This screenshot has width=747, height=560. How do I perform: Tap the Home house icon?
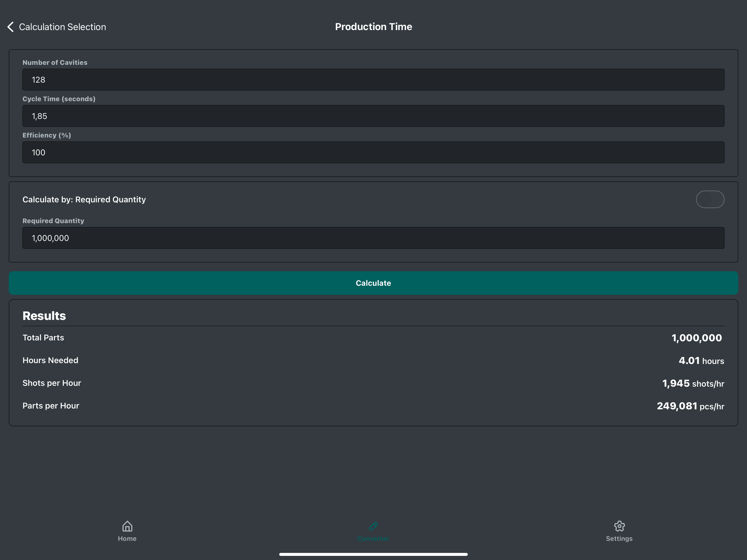[127, 526]
